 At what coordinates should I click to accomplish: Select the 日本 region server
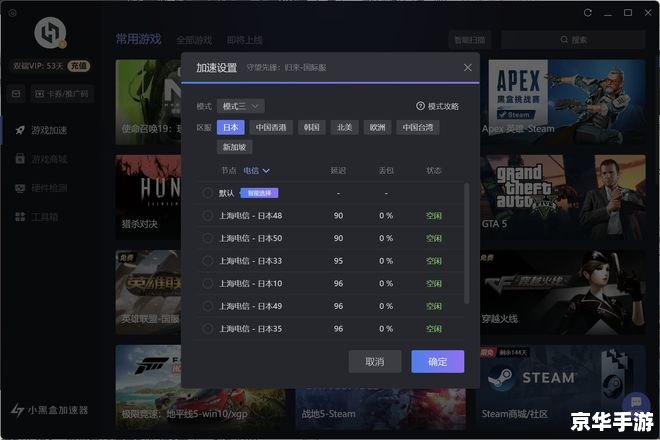coord(231,127)
